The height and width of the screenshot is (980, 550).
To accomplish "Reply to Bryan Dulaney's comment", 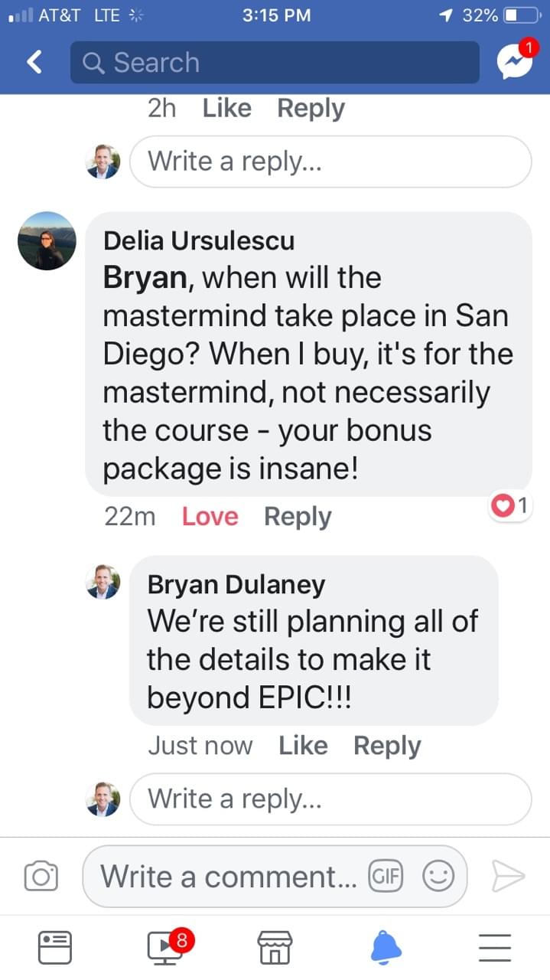I will point(387,746).
